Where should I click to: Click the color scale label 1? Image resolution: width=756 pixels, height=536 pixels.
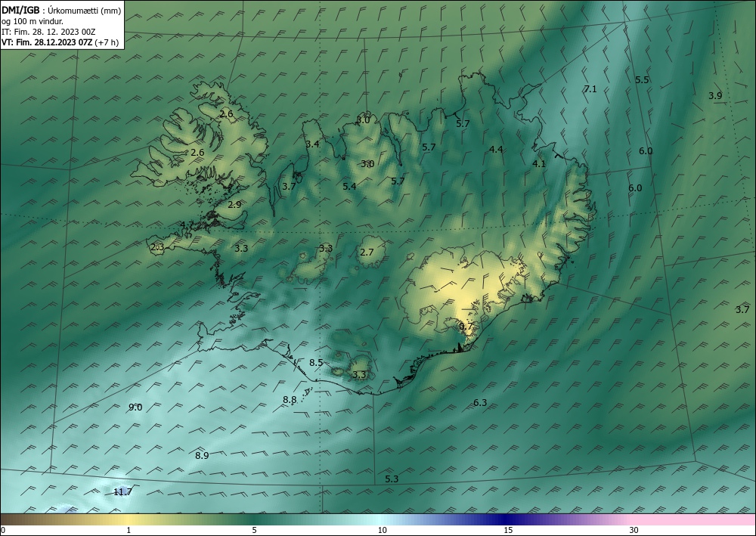click(x=129, y=531)
